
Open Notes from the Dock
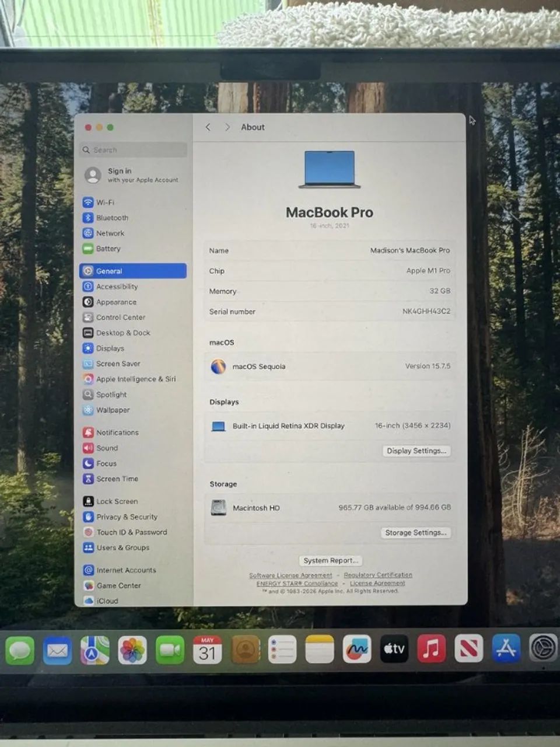pos(319,649)
